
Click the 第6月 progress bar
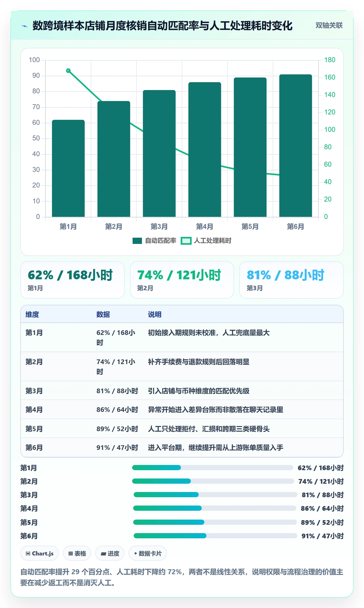tap(216, 536)
